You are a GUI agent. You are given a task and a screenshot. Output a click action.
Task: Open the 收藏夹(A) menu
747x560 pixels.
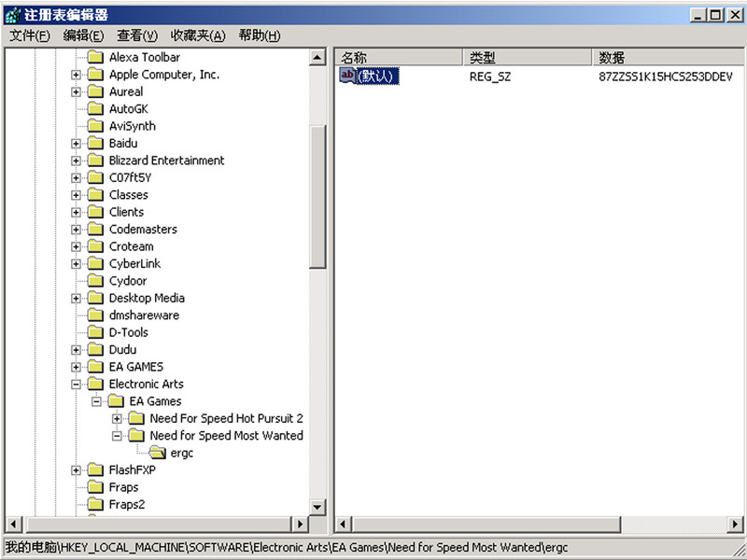click(x=198, y=35)
